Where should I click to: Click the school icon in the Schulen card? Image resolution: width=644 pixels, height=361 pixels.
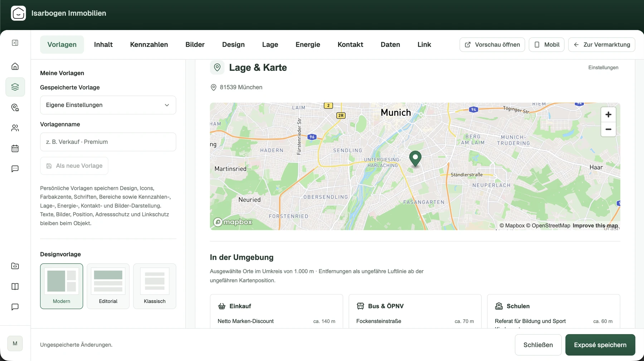tap(499, 306)
